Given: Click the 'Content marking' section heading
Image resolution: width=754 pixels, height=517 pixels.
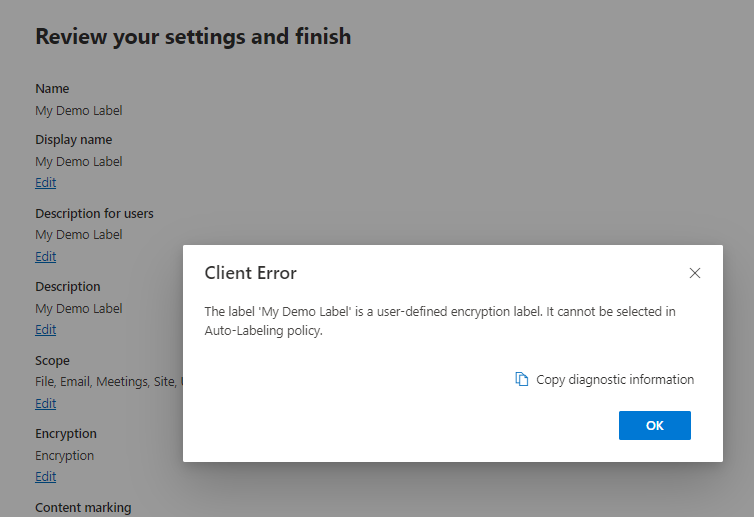Looking at the screenshot, I should (83, 507).
